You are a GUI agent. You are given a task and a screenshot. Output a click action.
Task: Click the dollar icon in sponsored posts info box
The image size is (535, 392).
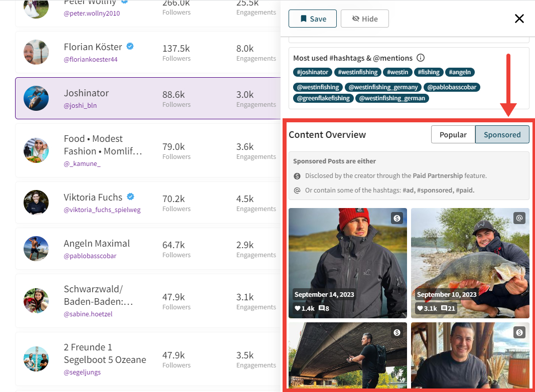297,176
